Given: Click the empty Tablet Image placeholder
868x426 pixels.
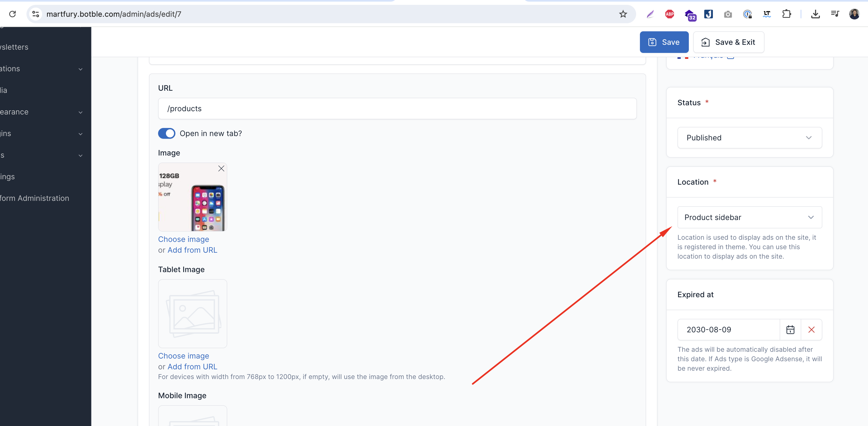Looking at the screenshot, I should point(192,314).
